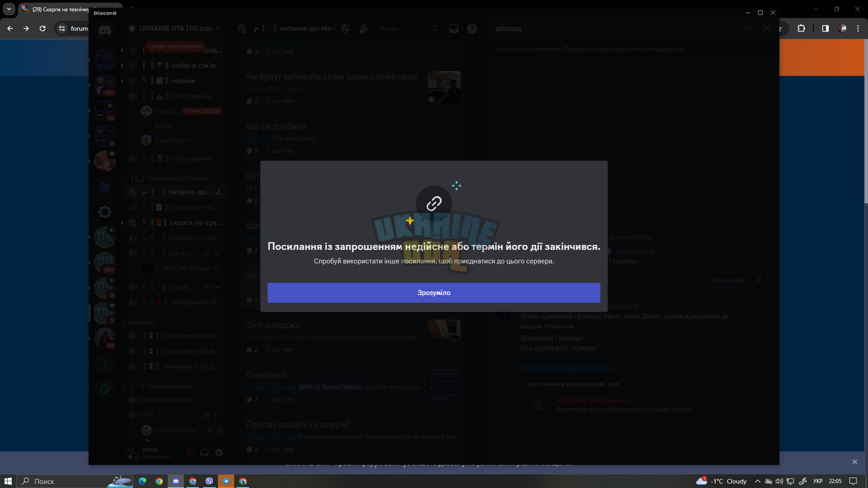Open thumbnail of Повторно post
Image resolution: width=868 pixels, height=488 pixels.
click(x=444, y=385)
